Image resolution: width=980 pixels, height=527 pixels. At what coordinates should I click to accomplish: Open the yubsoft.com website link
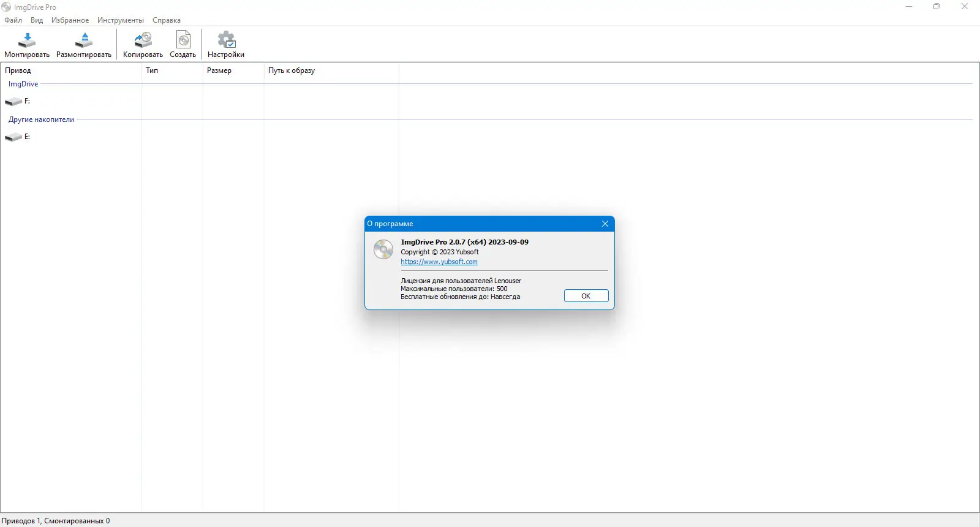[x=439, y=262]
